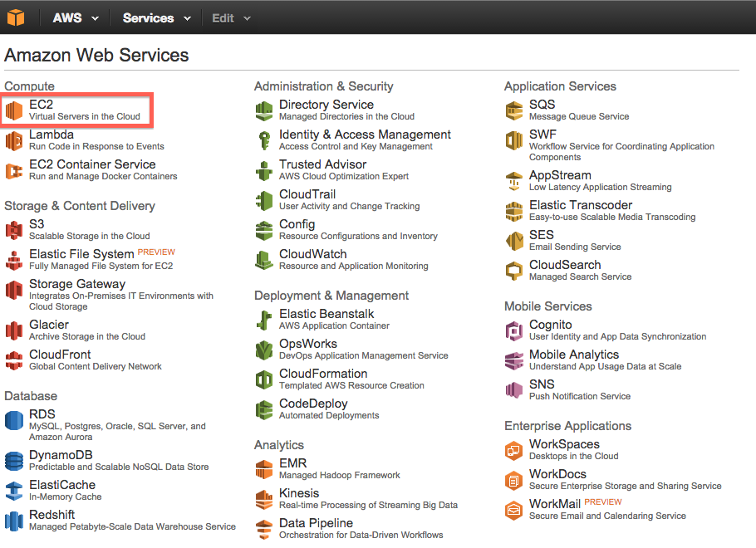The width and height of the screenshot is (756, 548).
Task: Click the Lambda service icon
Action: coord(14,140)
